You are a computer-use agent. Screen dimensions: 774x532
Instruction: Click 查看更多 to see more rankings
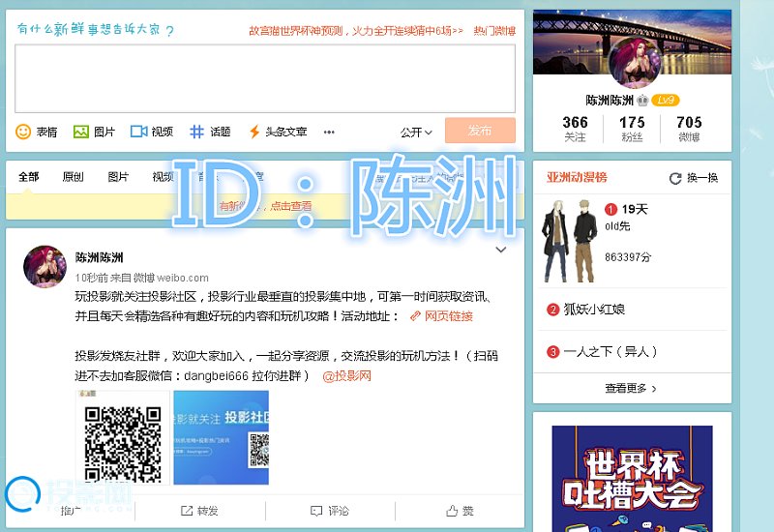click(631, 389)
